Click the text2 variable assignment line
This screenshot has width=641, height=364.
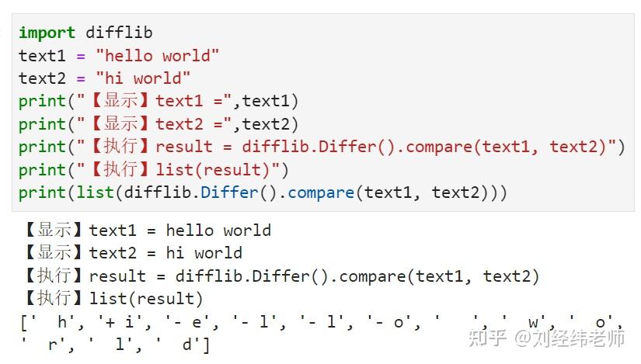(105, 78)
